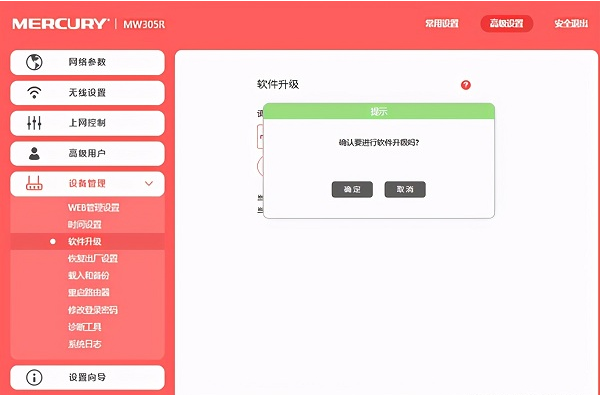Click the sliders icon for 上网控制
The image size is (601, 395).
(34, 123)
